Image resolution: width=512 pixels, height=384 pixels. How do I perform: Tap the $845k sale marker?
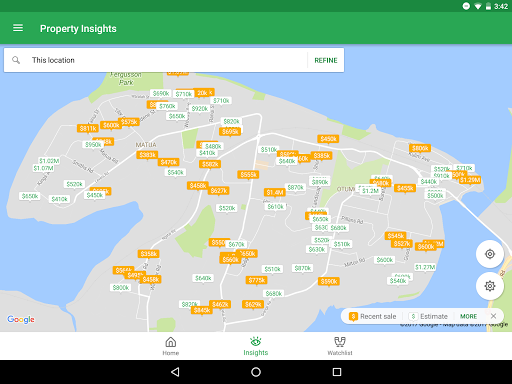[x=202, y=311]
